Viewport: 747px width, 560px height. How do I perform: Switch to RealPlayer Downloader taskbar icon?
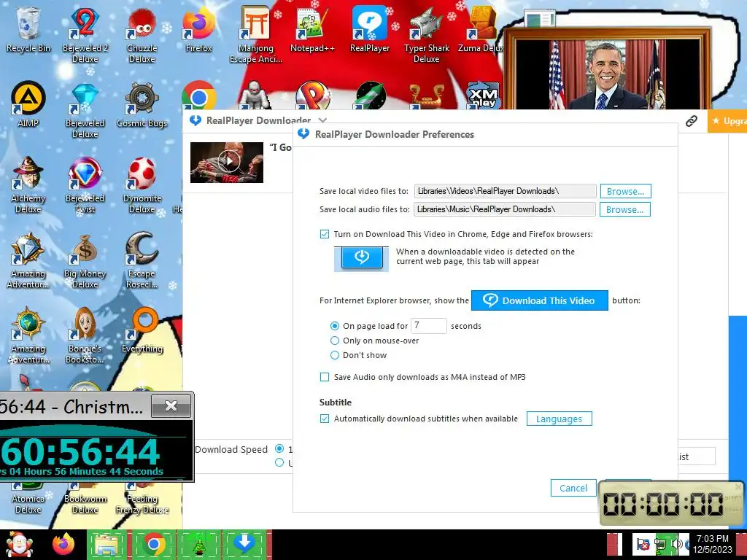[244, 544]
